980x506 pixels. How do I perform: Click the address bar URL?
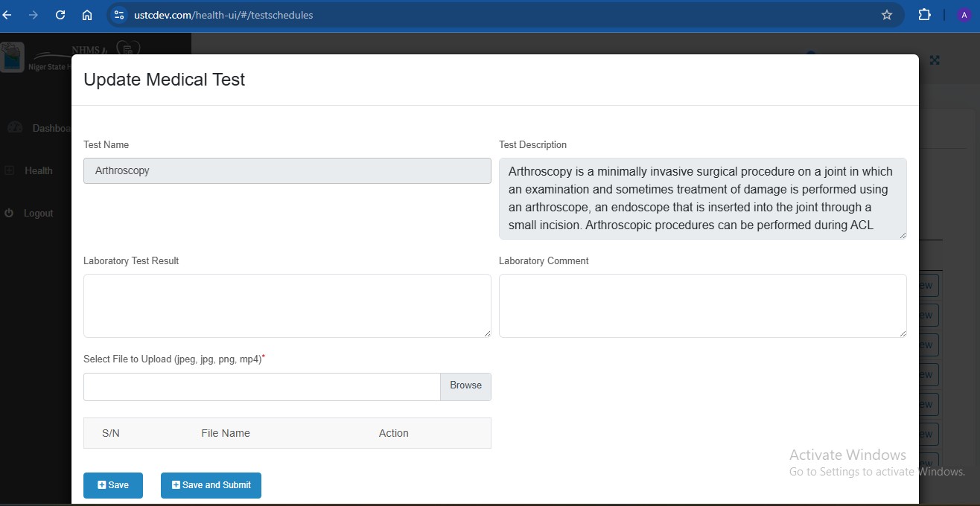[223, 15]
